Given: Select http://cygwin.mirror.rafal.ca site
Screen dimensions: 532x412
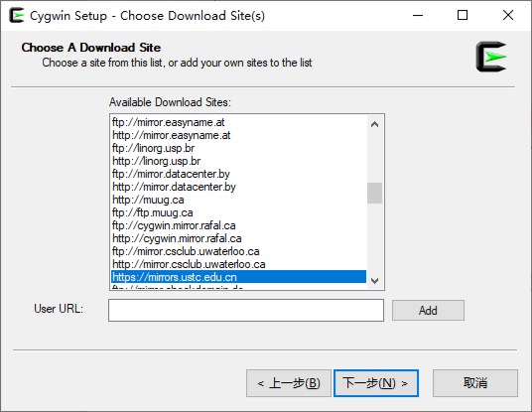Looking at the screenshot, I should [238, 238].
